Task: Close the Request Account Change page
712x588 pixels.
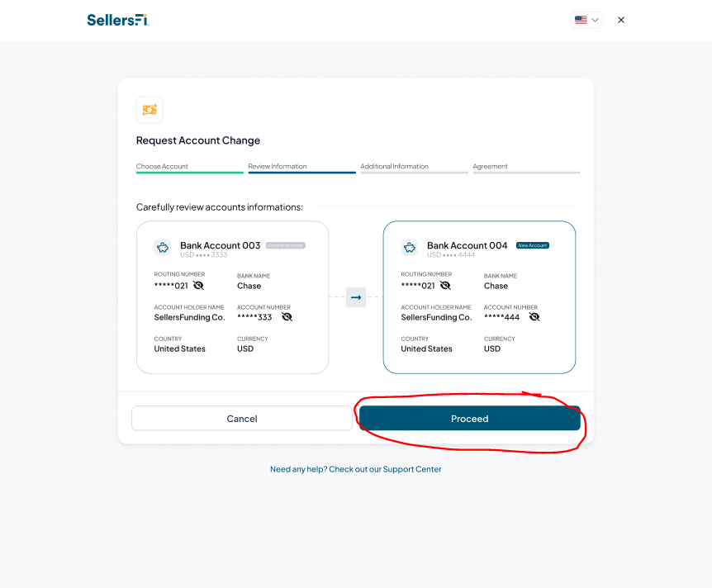Action: click(621, 20)
